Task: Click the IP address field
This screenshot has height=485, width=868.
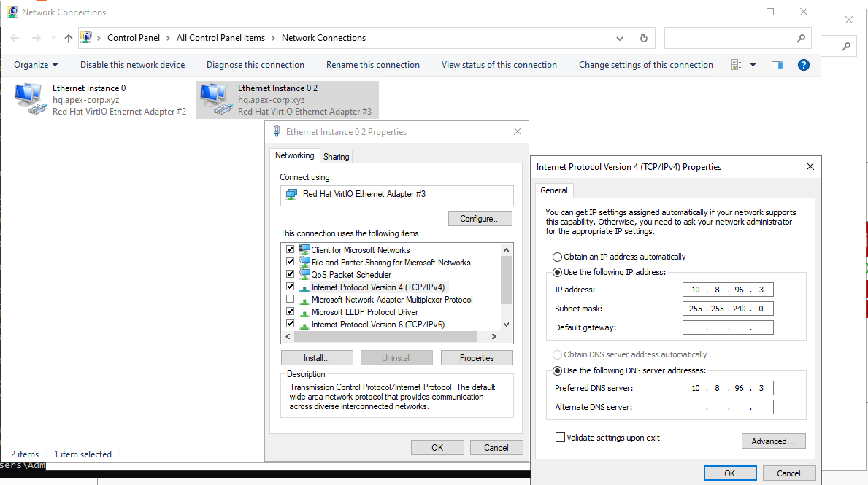Action: tap(727, 290)
